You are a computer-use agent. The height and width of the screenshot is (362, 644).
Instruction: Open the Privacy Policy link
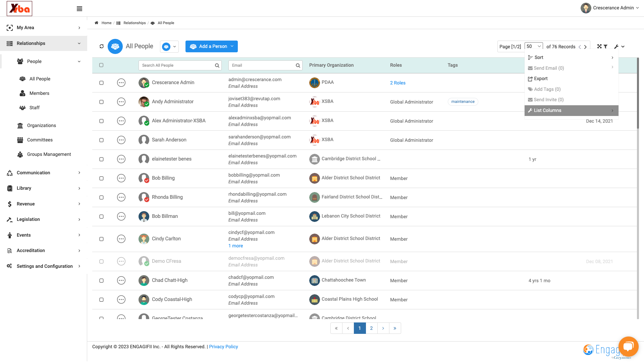point(223,347)
